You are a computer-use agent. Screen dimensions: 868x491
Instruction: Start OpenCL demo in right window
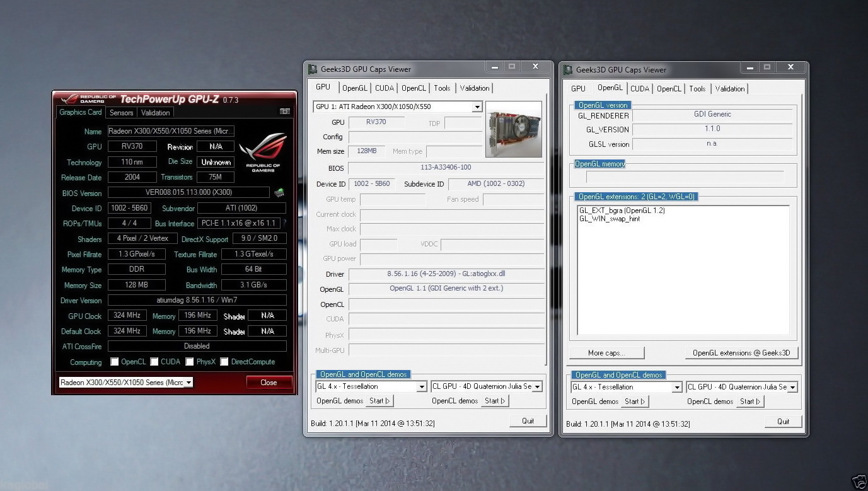tap(751, 401)
